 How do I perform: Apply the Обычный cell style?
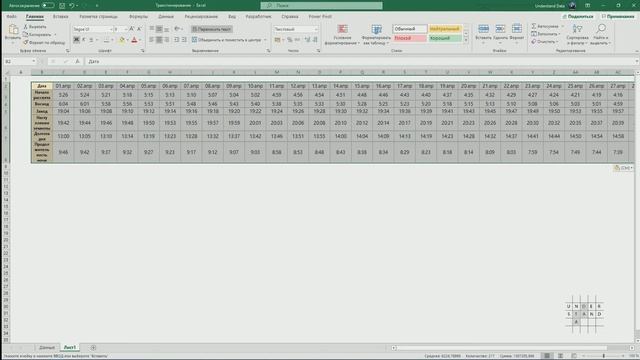410,29
